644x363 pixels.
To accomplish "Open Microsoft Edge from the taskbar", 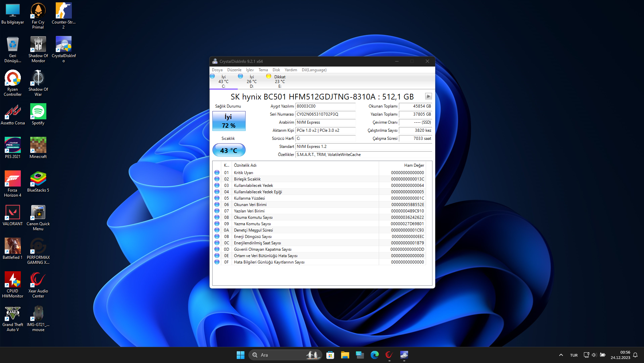I will point(374,355).
